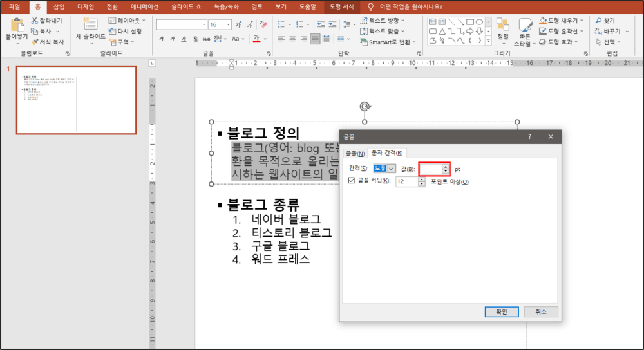Select the right arrow shape in gallery
Screen dimensions: 644x350
[x=470, y=31]
